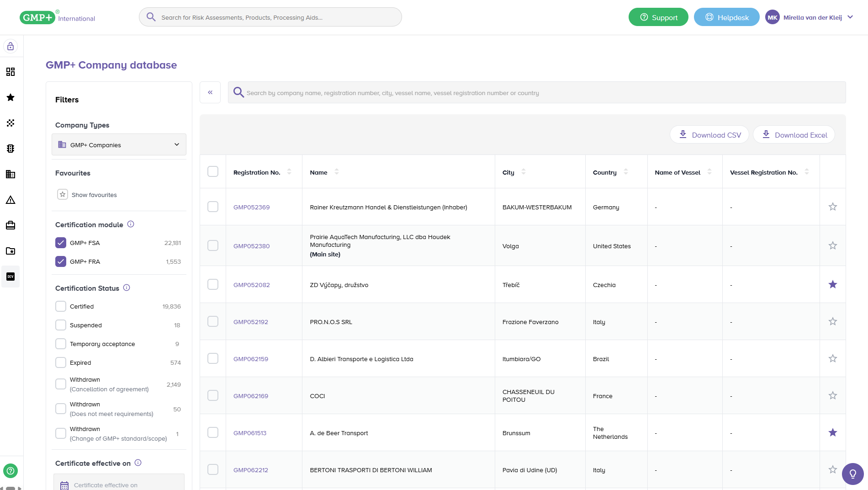Screen dimensions: 868x490
Task: Click the starred folder icon in sidebar
Action: [x=11, y=251]
